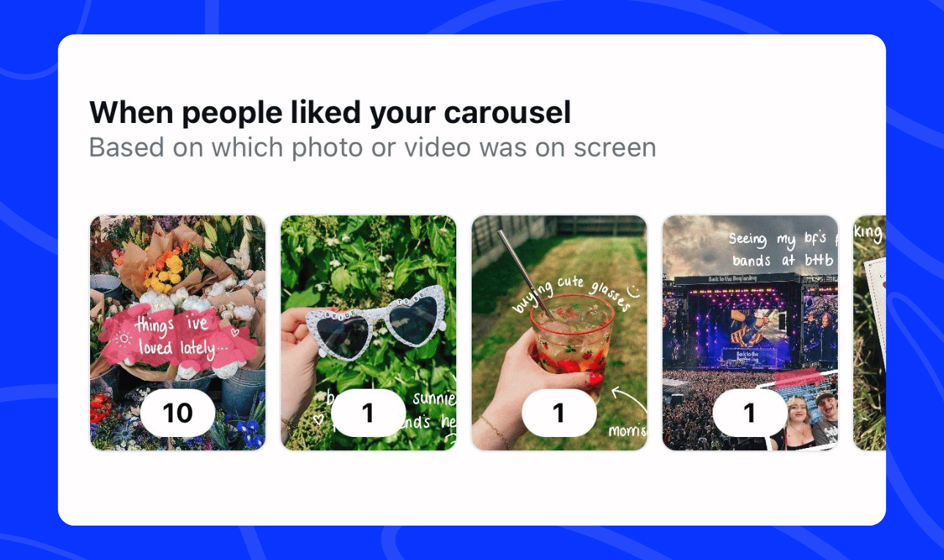Click the likes badge on sunglasses photo
944x560 pixels.
368,413
